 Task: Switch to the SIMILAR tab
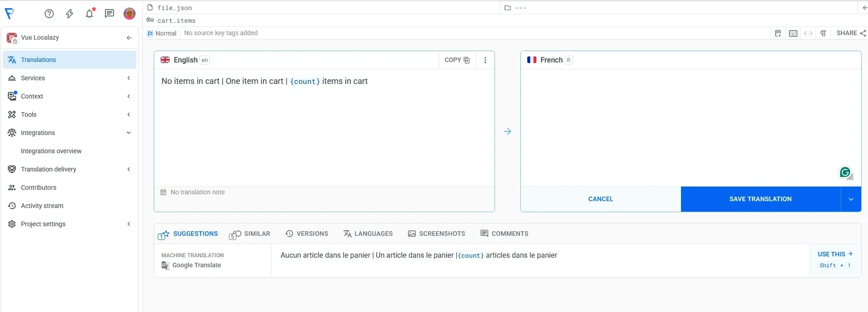(x=249, y=234)
